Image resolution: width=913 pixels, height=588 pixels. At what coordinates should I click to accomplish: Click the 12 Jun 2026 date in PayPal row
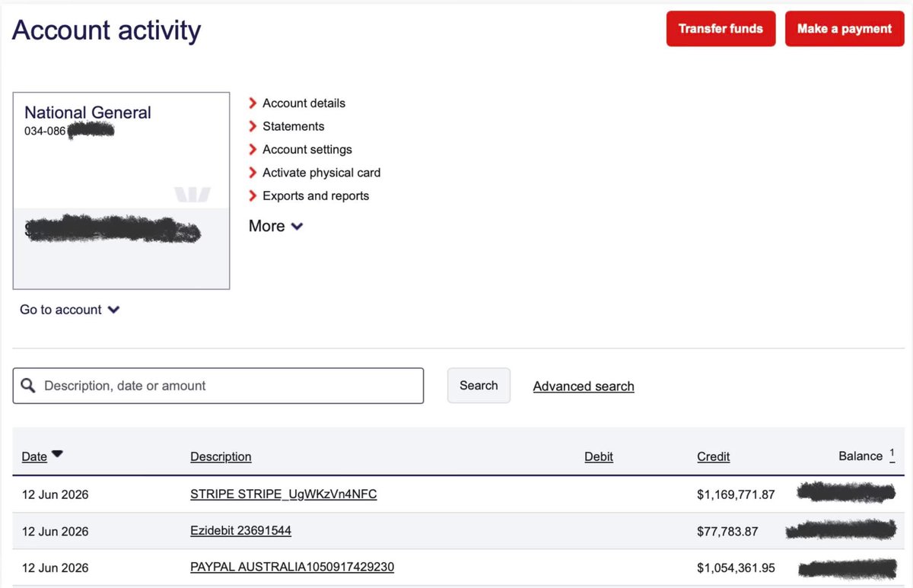tap(55, 567)
